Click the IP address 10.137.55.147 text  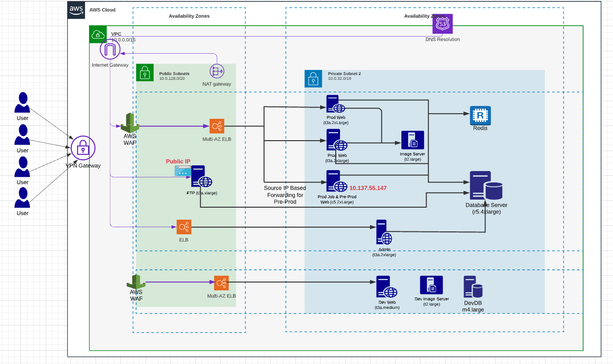(x=369, y=188)
